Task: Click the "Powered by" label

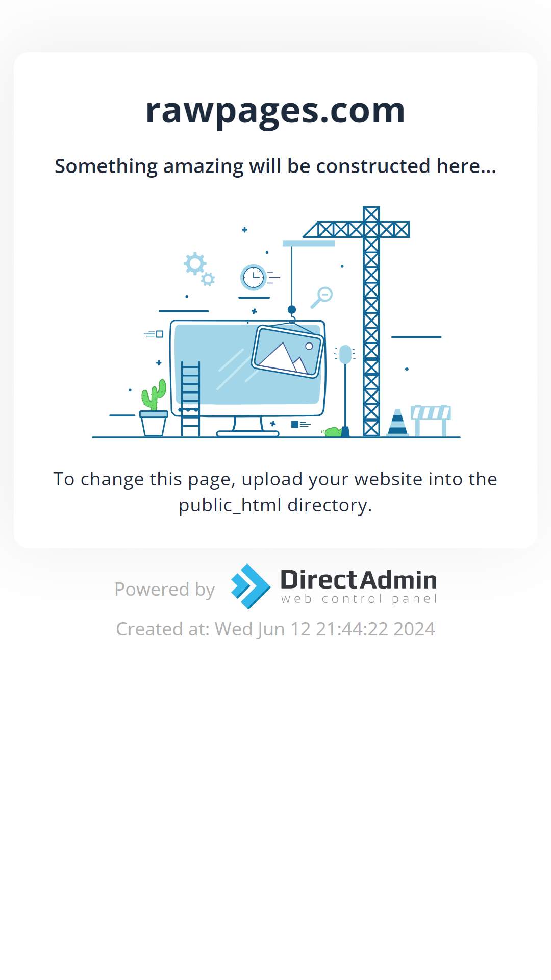Action: (164, 590)
